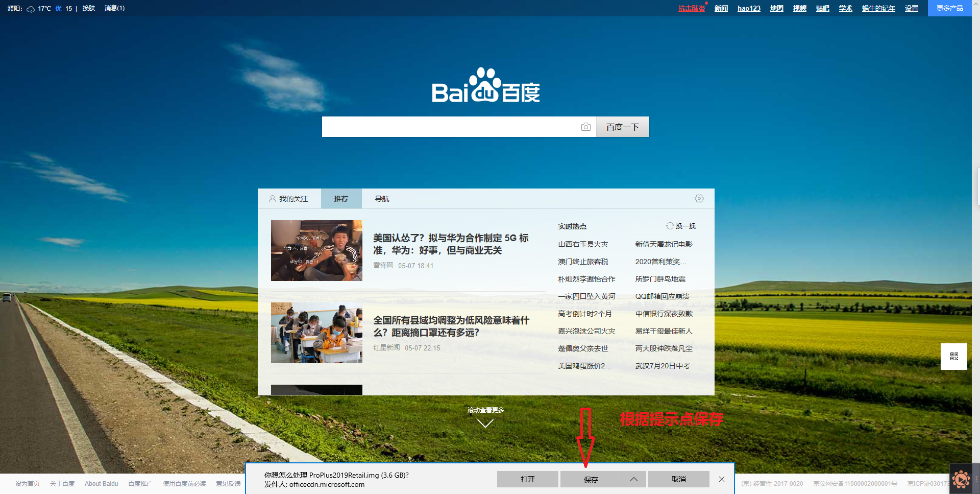Viewport: 980px width, 494px height.
Task: Click the 设为首页 footer link
Action: pyautogui.click(x=28, y=484)
